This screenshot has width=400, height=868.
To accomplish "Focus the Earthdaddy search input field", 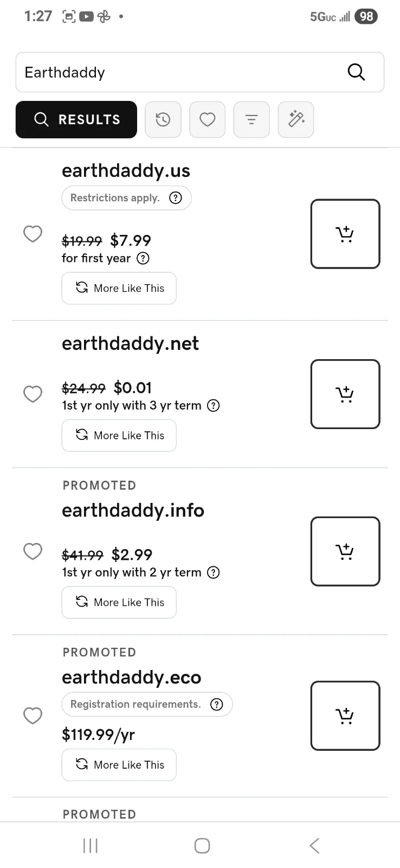I will (179, 72).
